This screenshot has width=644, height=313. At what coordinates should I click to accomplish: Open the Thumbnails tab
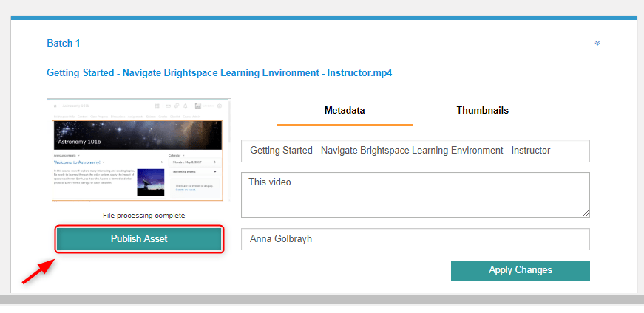click(482, 111)
